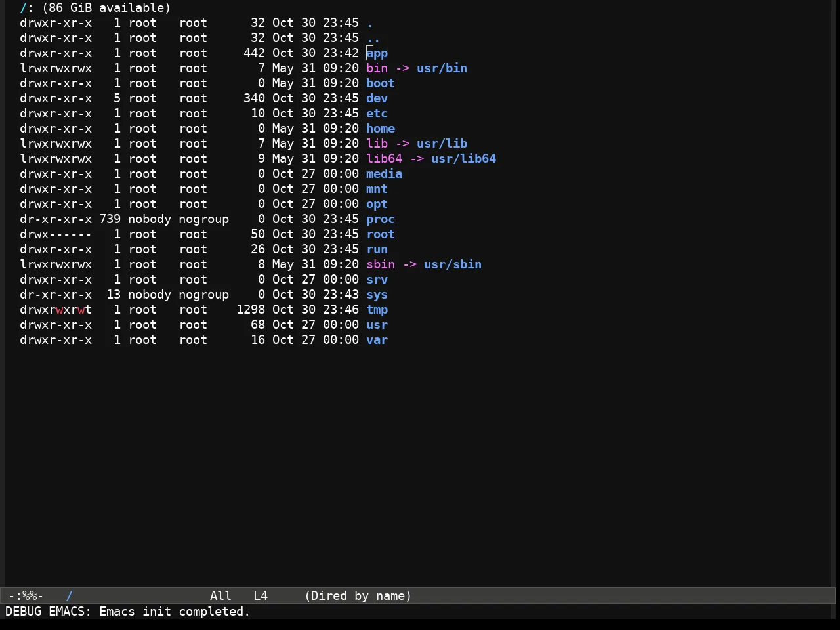
Task: Open the sys directory
Action: [x=377, y=295]
